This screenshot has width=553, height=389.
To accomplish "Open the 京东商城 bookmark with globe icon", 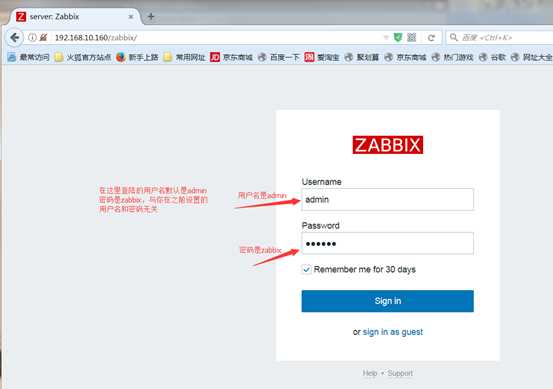I will pos(406,57).
